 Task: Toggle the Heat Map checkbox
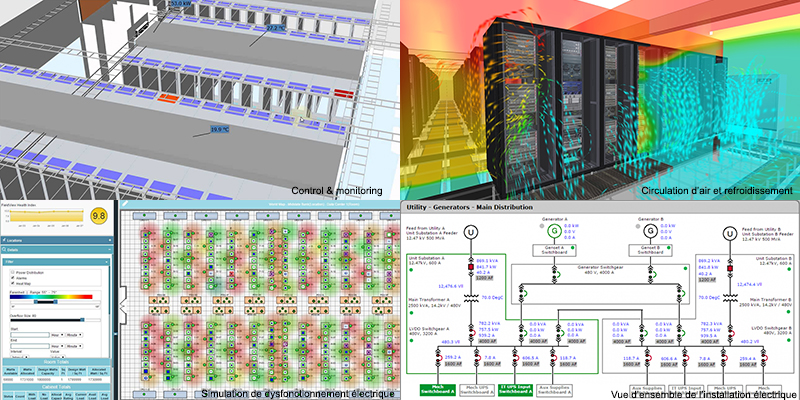coord(12,283)
